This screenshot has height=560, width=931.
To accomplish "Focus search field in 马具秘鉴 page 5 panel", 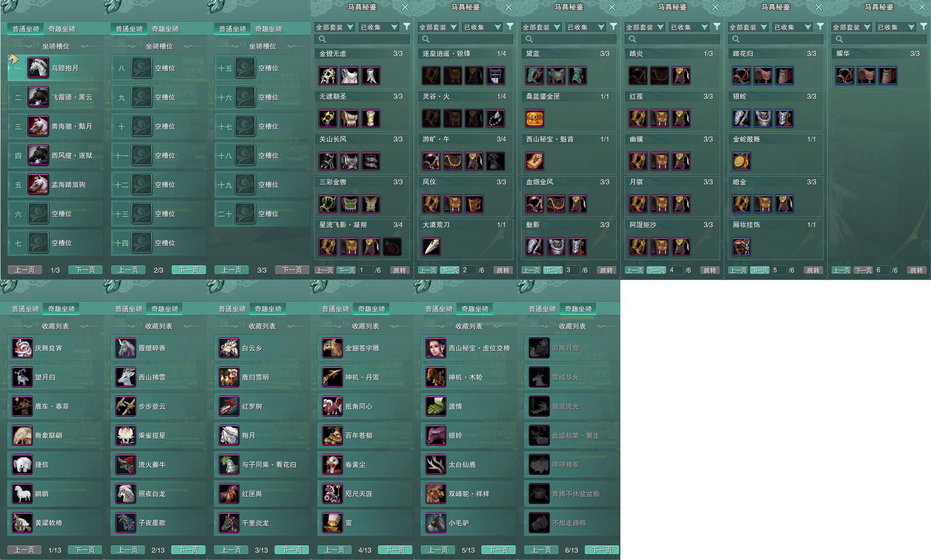I will click(x=776, y=39).
